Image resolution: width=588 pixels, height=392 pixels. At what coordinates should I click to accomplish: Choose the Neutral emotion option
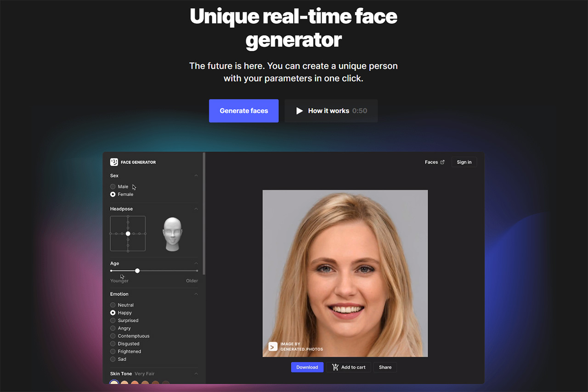tap(113, 305)
